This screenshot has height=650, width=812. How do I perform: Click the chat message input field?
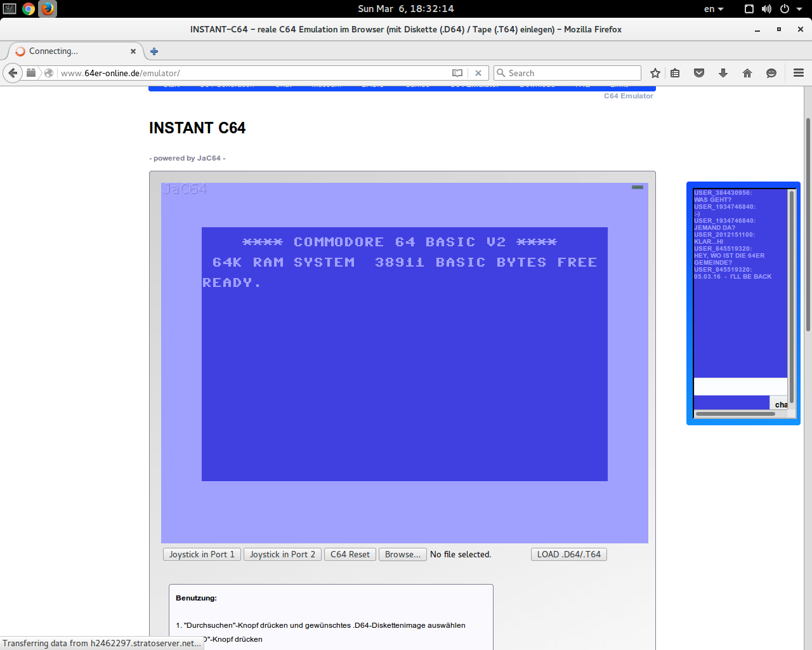pyautogui.click(x=740, y=387)
